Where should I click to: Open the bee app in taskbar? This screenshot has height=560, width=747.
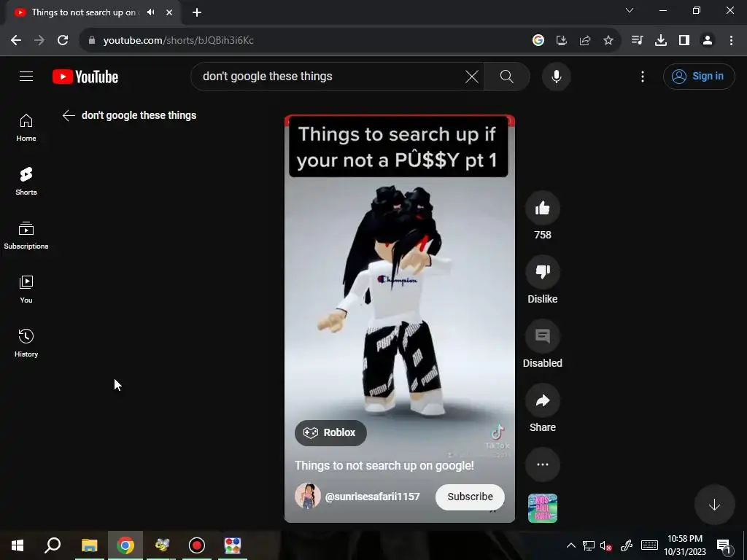click(161, 545)
